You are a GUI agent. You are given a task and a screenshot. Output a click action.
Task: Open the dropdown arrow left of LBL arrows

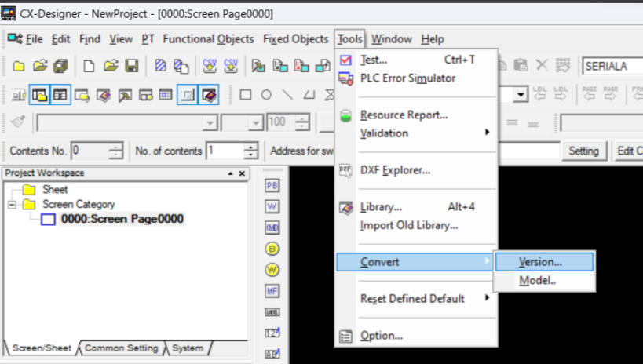tap(521, 95)
